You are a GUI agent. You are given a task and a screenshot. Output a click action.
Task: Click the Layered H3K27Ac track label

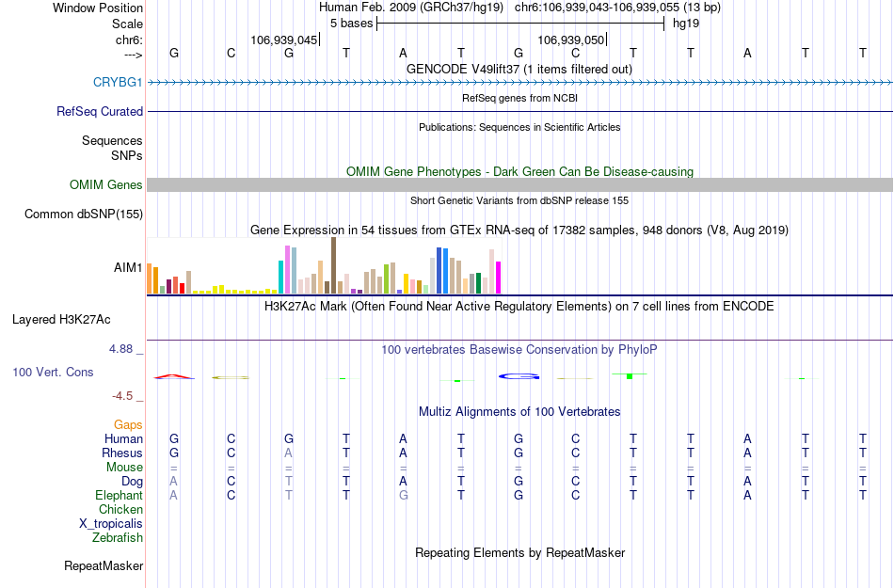click(61, 319)
